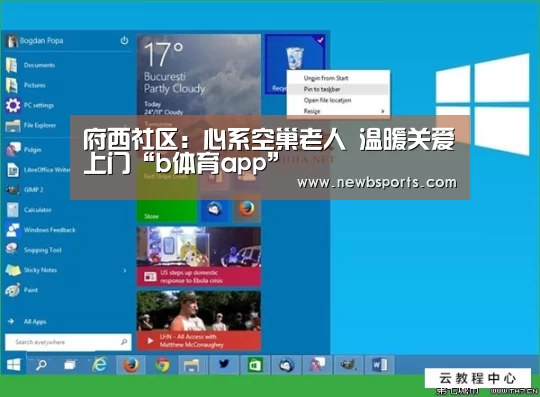This screenshot has height=397, width=540.
Task: Open Windows Feedback app
Action: click(x=41, y=230)
